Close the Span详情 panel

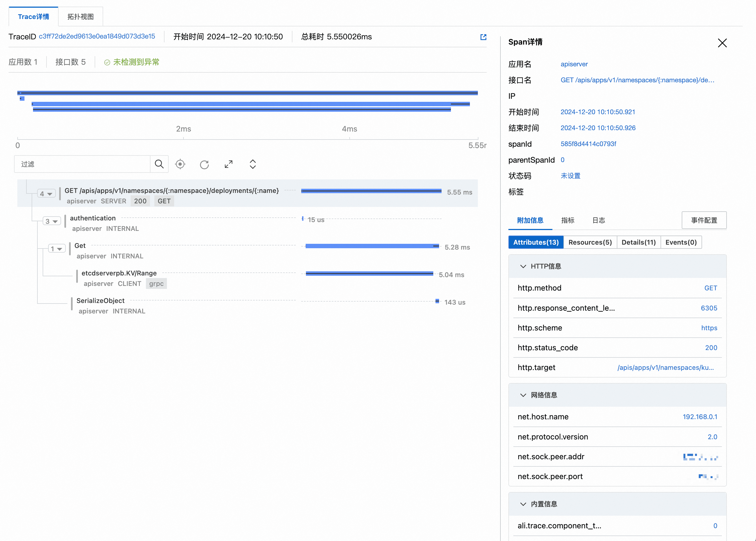coord(722,43)
